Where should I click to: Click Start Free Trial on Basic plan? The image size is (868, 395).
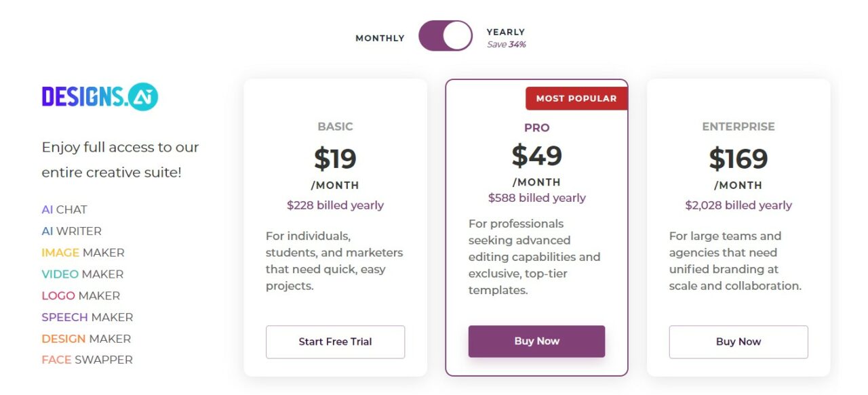click(x=335, y=341)
